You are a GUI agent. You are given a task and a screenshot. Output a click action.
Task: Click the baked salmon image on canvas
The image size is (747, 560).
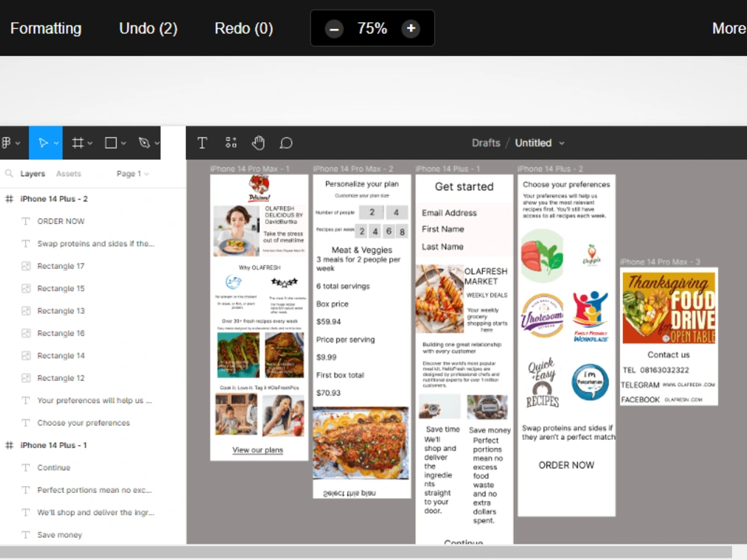(361, 443)
